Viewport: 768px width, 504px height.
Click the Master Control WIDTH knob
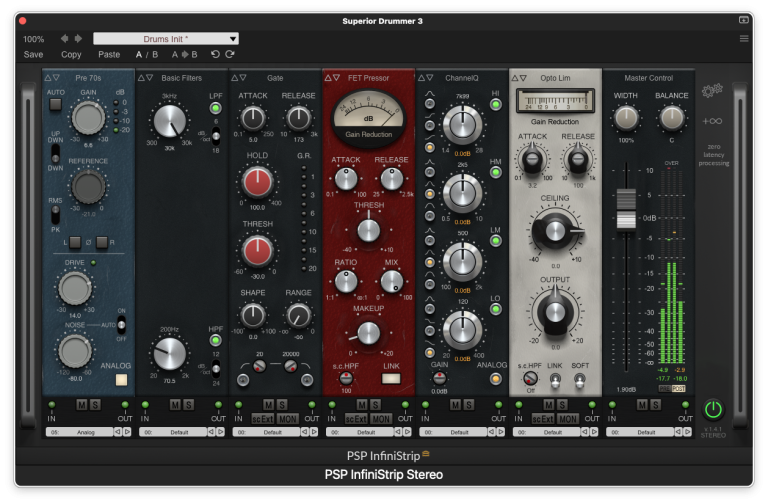point(626,118)
